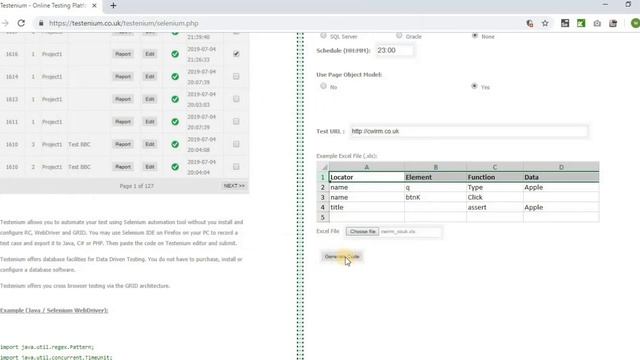Click green status check for run 1616
Image resolution: width=640 pixels, height=360 pixels.
pos(175,54)
